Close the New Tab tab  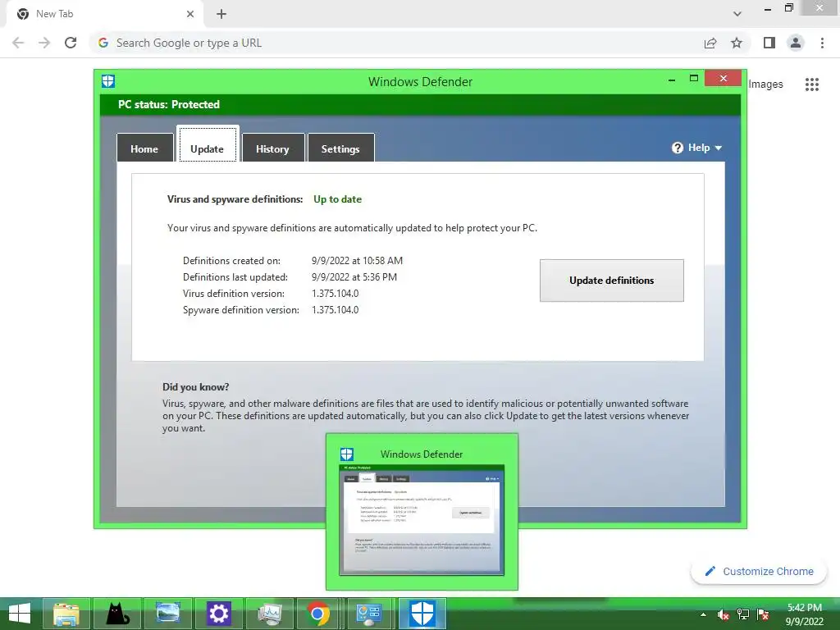coord(190,14)
